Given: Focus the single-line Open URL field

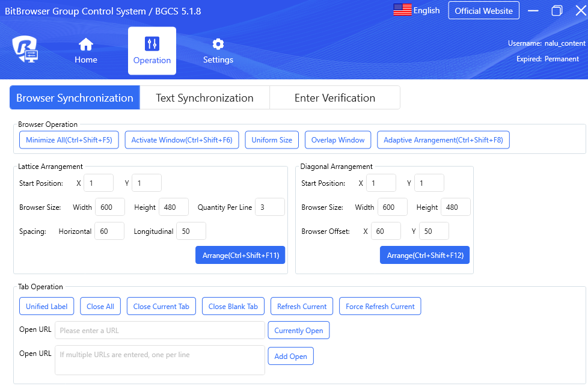Looking at the screenshot, I should [160, 330].
